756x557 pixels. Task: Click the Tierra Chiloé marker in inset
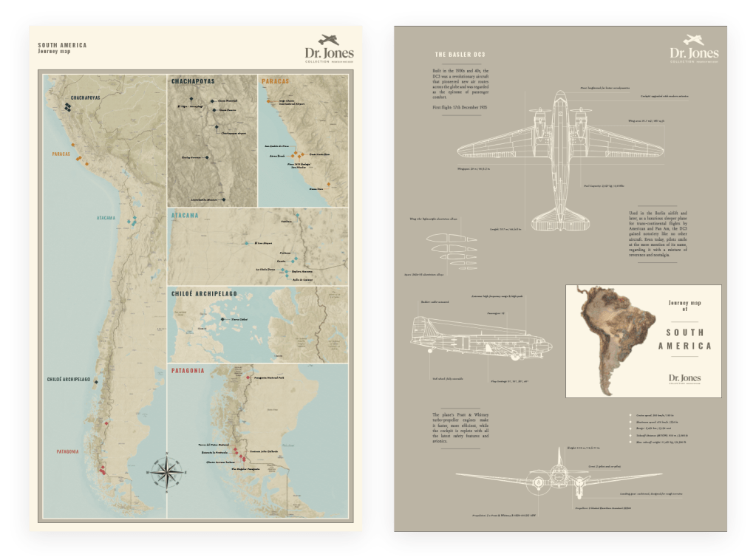point(222,320)
